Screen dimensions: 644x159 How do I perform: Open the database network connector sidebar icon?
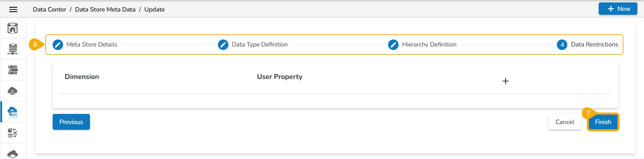click(x=13, y=49)
